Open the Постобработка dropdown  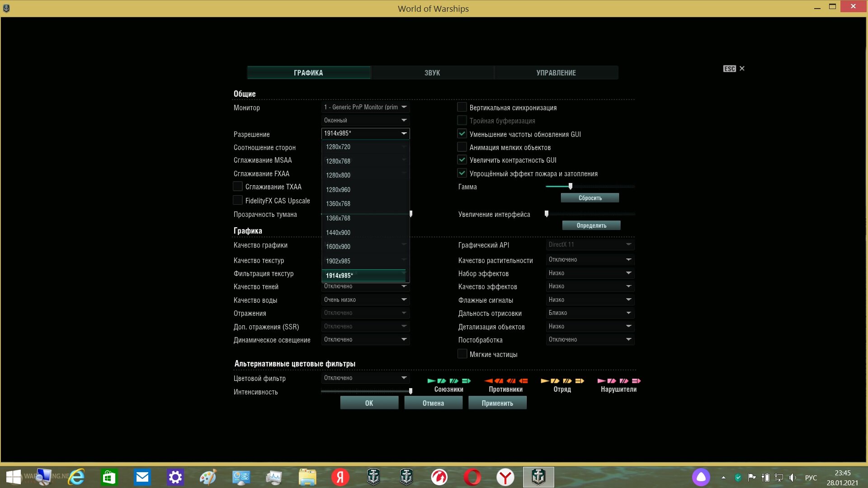click(x=590, y=339)
